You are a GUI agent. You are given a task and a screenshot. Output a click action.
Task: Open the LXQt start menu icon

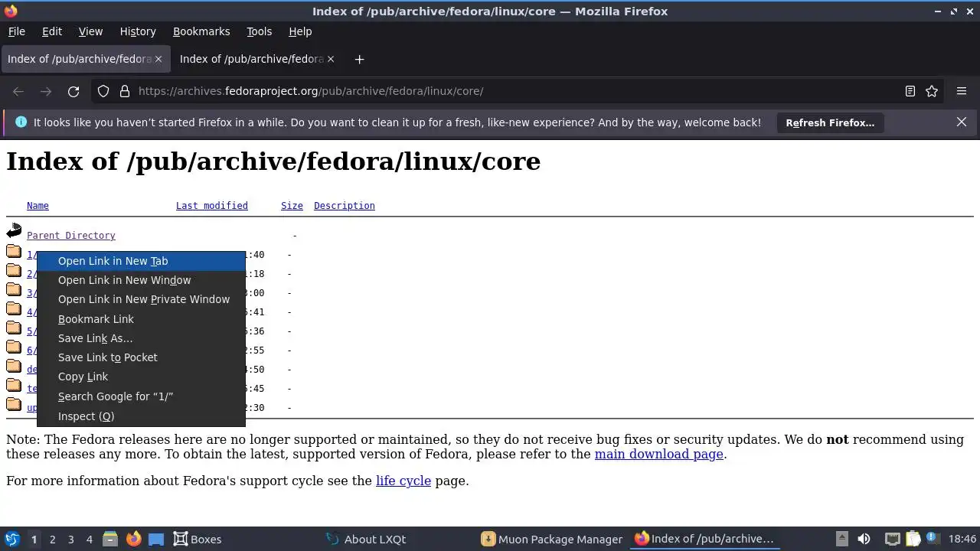click(11, 539)
